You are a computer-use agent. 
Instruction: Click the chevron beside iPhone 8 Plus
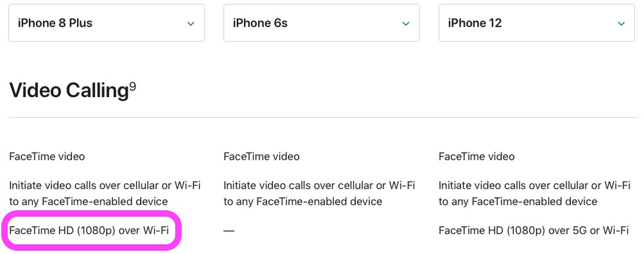point(191,24)
